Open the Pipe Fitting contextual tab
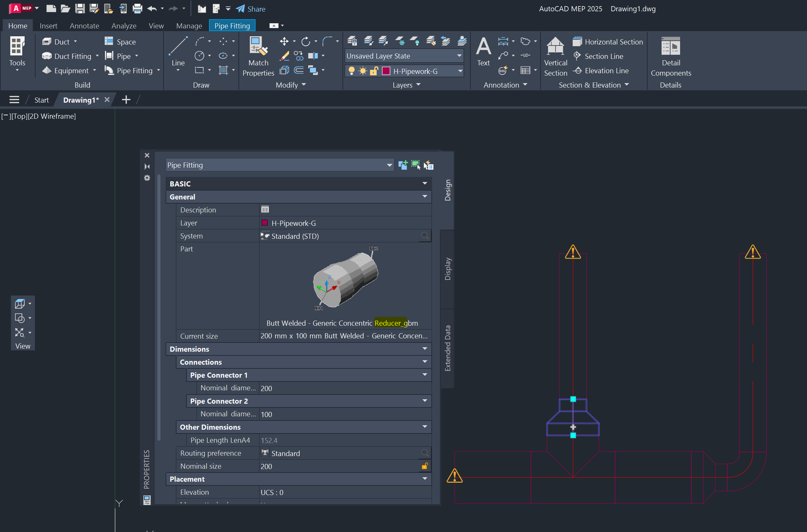This screenshot has width=807, height=532. point(232,25)
